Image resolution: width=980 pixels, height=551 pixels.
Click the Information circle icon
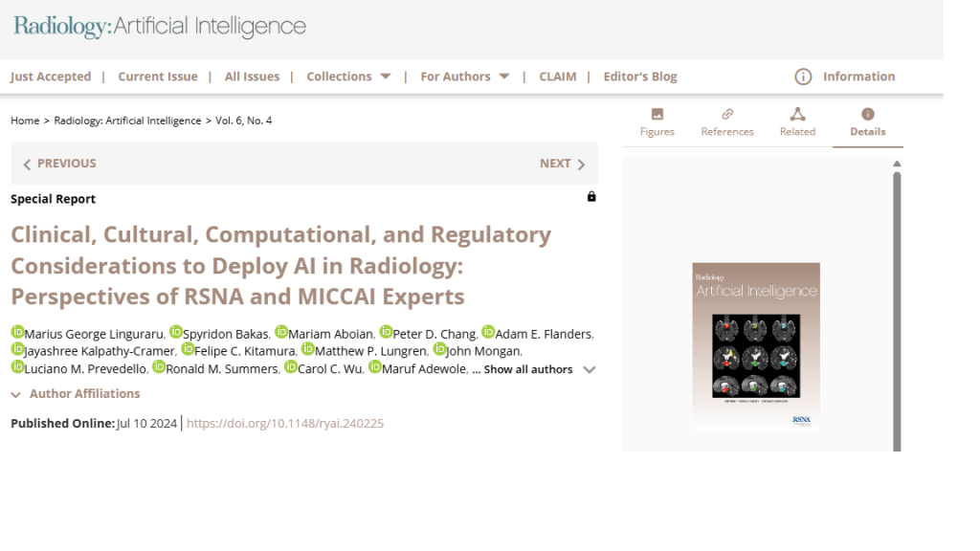(803, 77)
